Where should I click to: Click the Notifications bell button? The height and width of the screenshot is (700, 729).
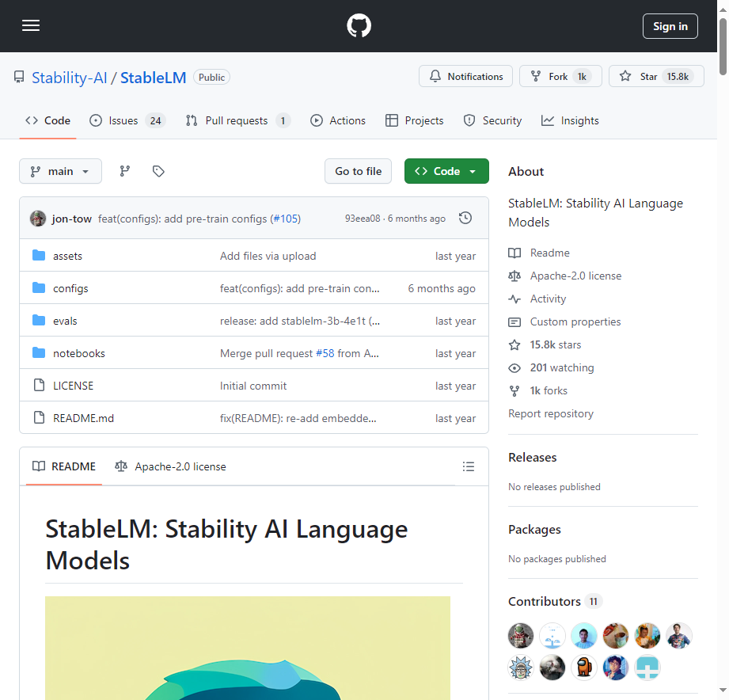465,76
